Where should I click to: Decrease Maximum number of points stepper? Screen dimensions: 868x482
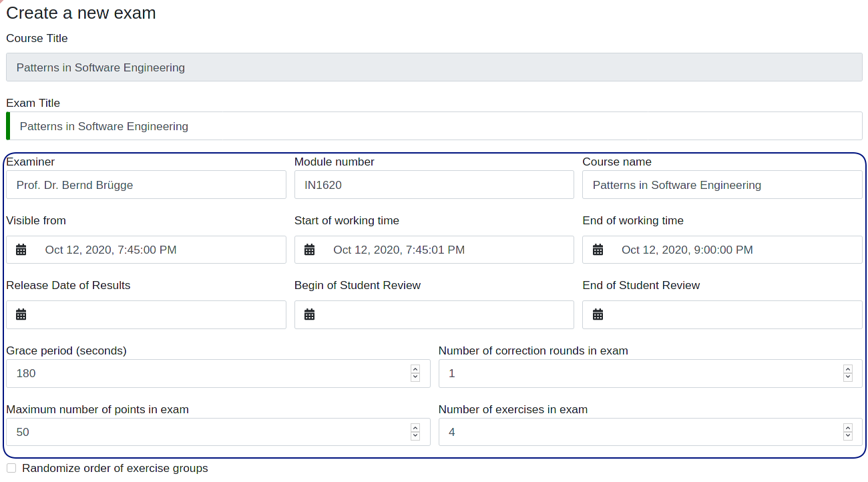click(x=415, y=436)
